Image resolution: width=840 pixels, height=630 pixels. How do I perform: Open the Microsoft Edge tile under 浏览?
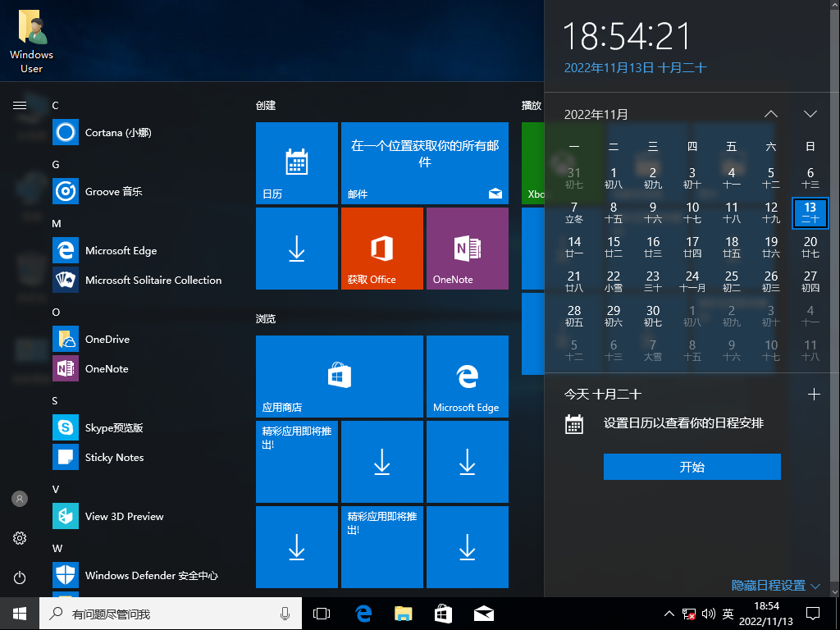click(467, 377)
